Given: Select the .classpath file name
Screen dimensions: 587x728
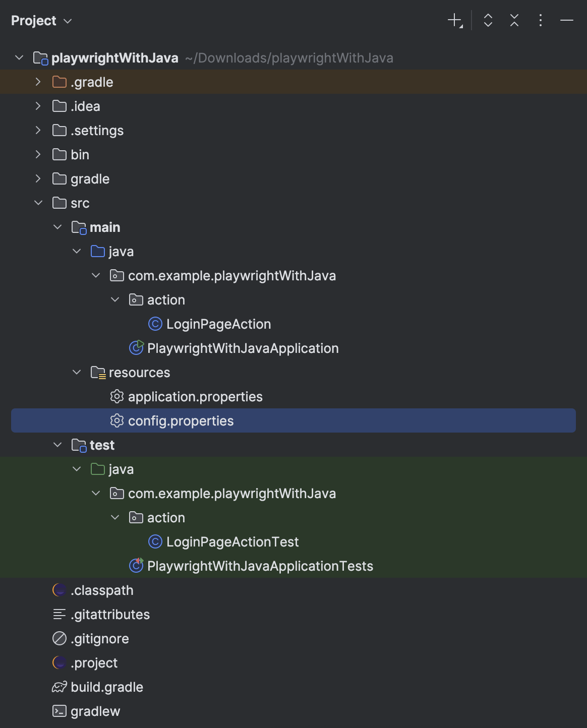Looking at the screenshot, I should (x=102, y=590).
